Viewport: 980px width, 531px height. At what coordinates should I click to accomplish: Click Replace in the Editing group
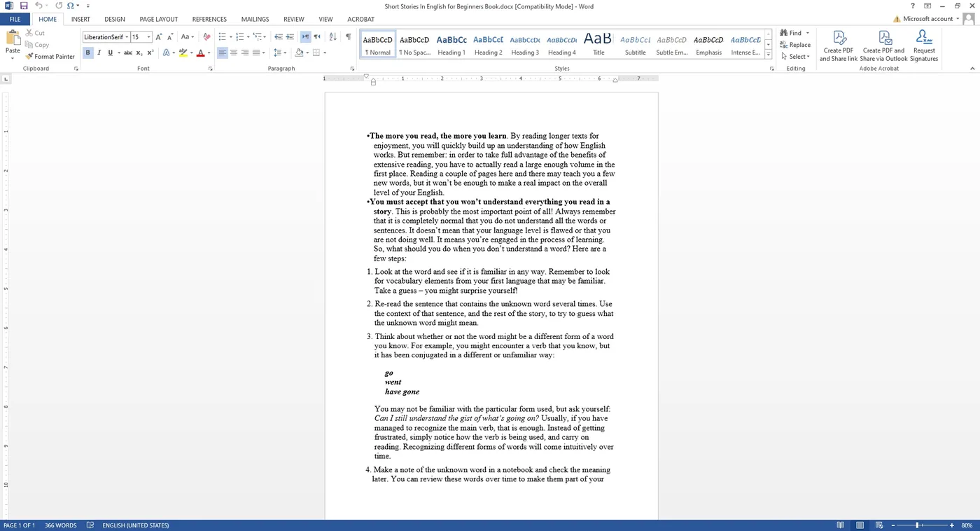(795, 45)
